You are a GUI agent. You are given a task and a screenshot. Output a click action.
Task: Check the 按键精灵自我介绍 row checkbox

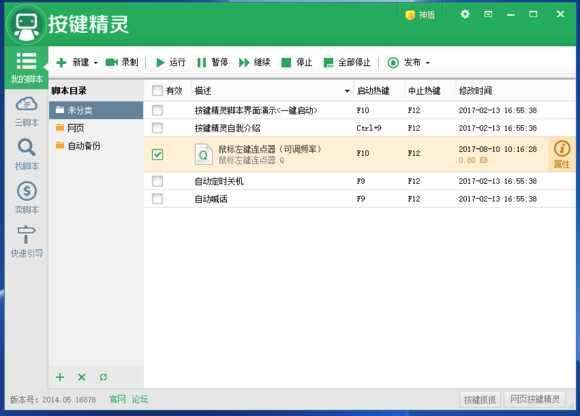[157, 128]
